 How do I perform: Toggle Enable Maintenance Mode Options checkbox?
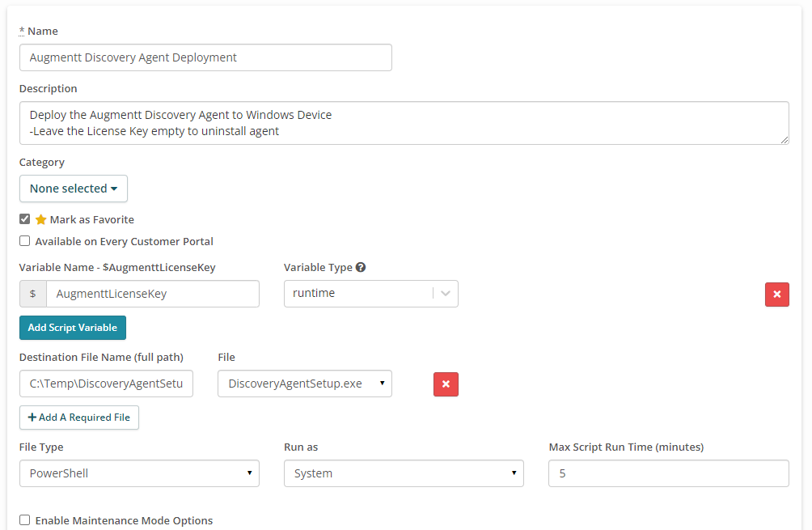(x=25, y=520)
